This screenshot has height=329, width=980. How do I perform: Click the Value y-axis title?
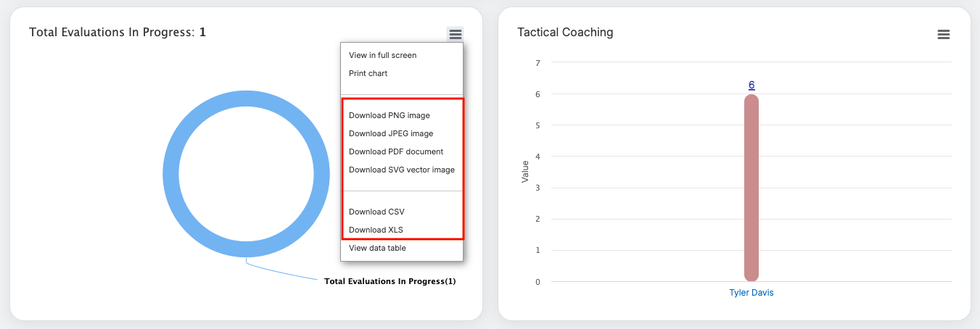click(525, 172)
